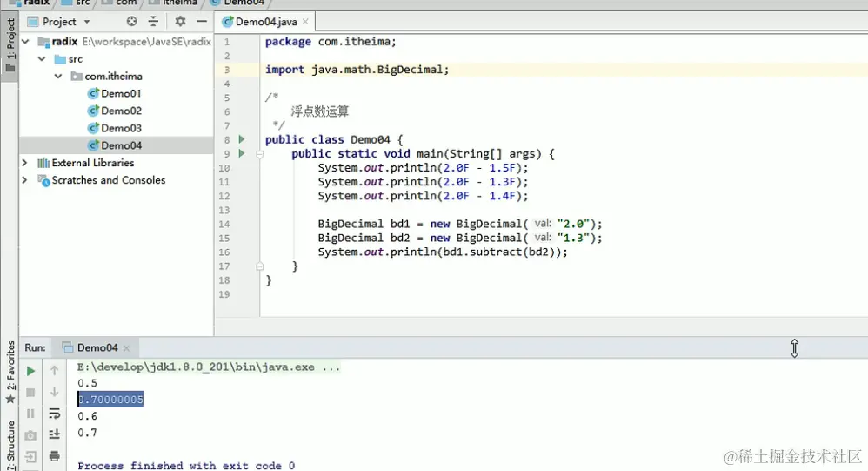Click the radix breadcrumb in navigation bar
868x471 pixels.
pyautogui.click(x=30, y=3)
